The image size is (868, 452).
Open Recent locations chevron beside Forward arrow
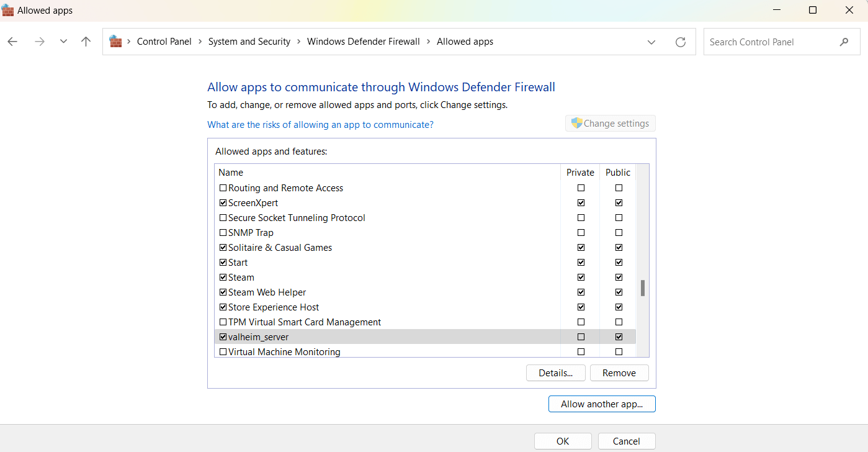point(63,42)
